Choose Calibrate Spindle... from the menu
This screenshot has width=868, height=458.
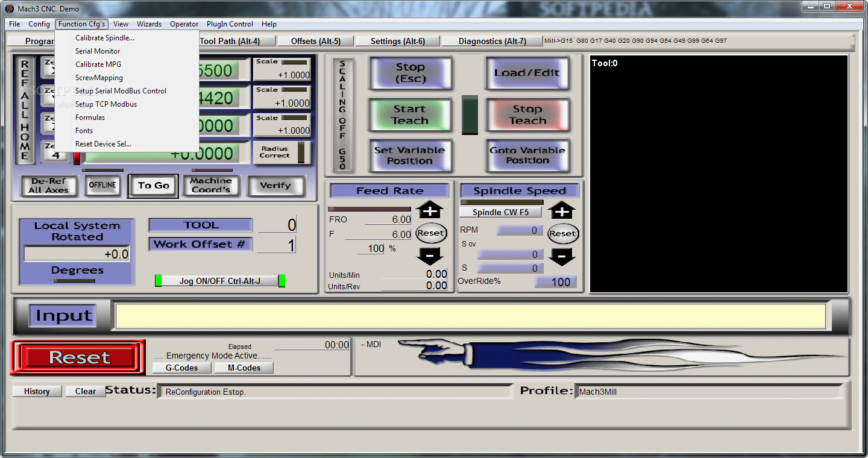(x=127, y=38)
